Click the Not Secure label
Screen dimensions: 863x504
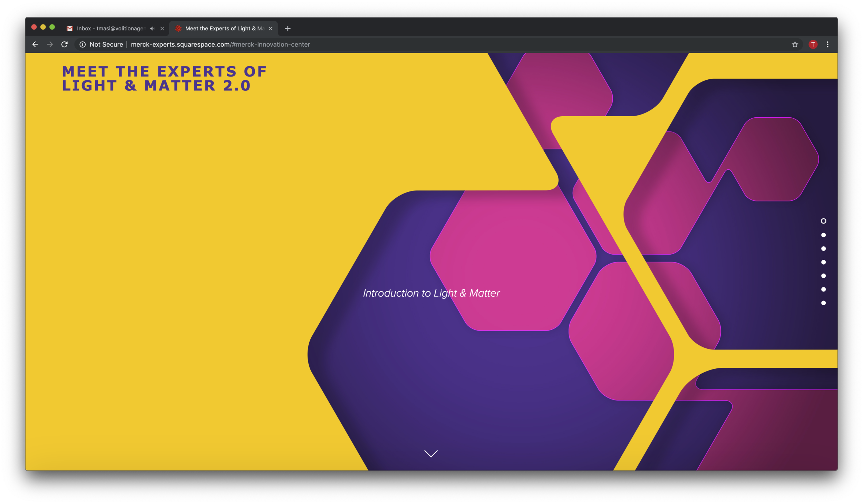pyautogui.click(x=106, y=45)
